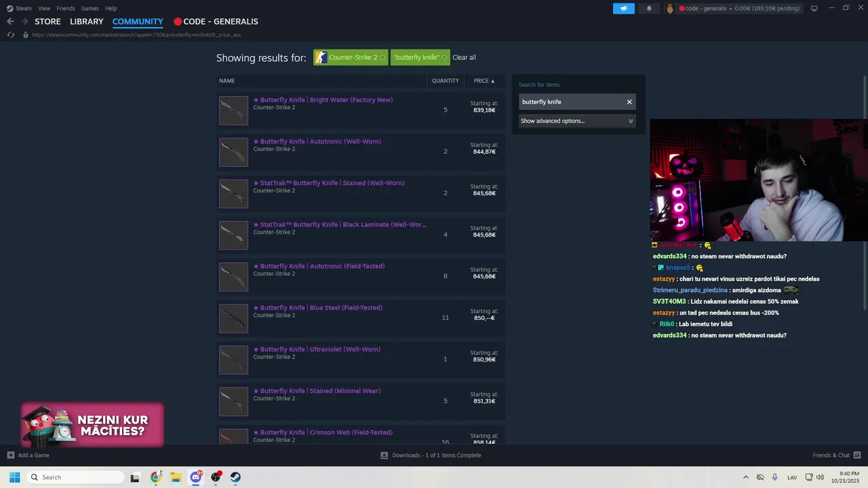
Task: Open Steam from taskbar
Action: (x=235, y=477)
